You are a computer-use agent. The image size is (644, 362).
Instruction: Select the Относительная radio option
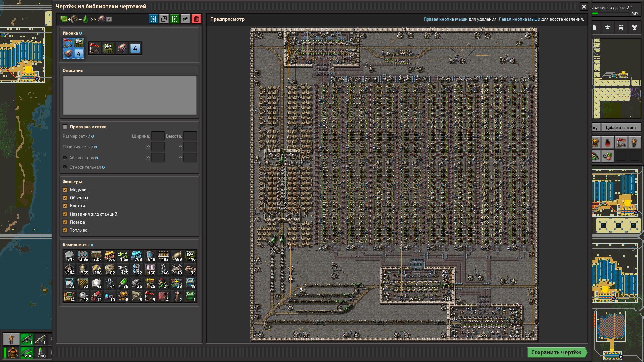tap(65, 167)
